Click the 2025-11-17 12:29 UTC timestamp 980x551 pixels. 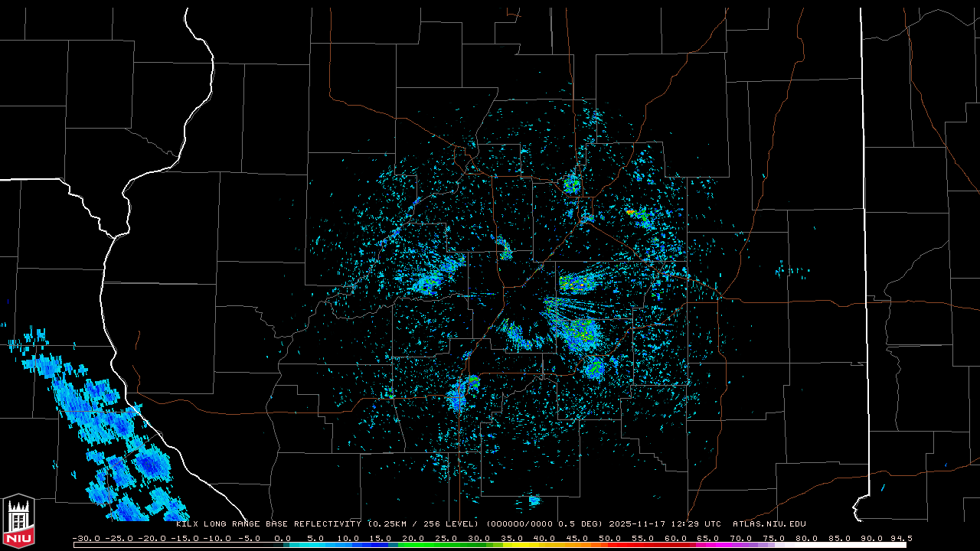(x=665, y=524)
